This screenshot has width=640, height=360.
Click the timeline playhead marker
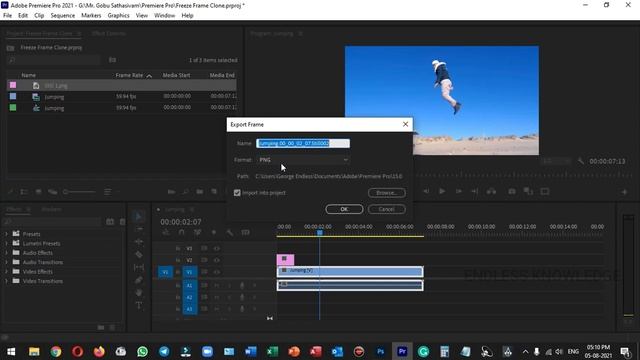click(320, 232)
